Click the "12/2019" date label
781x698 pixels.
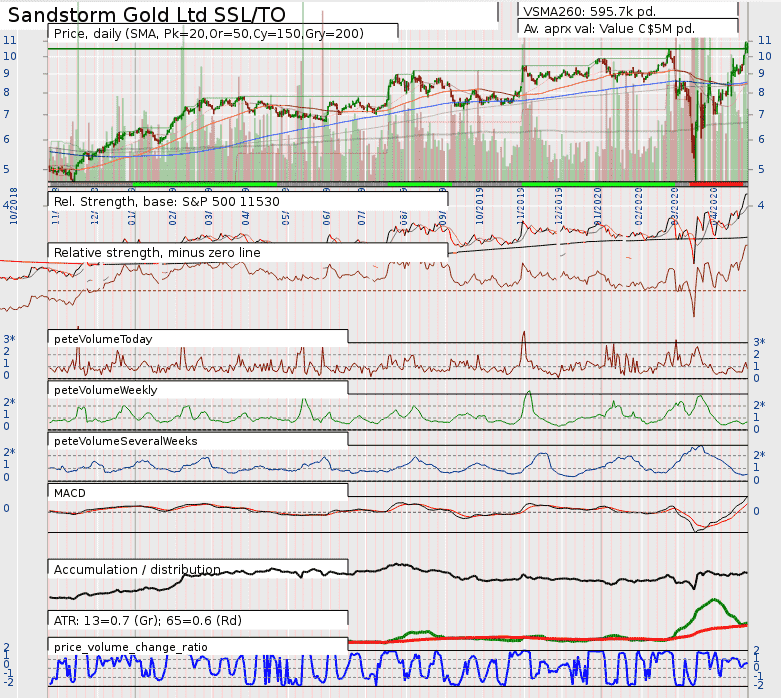[559, 206]
